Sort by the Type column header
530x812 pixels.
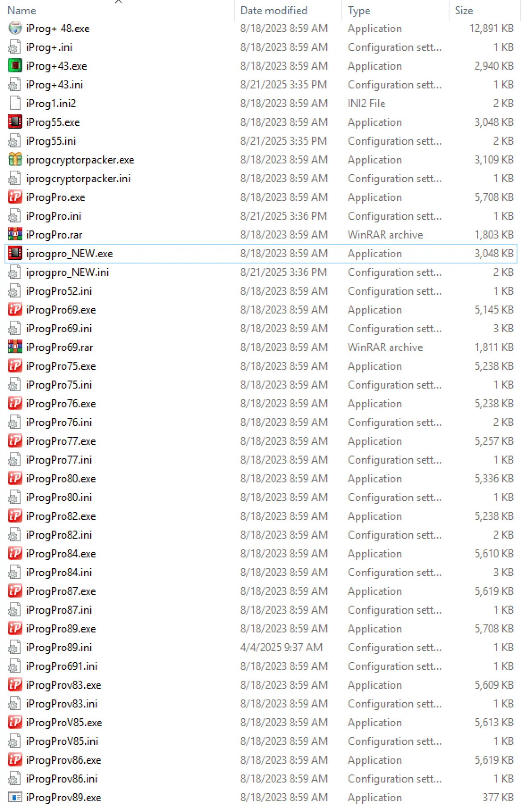click(x=359, y=11)
